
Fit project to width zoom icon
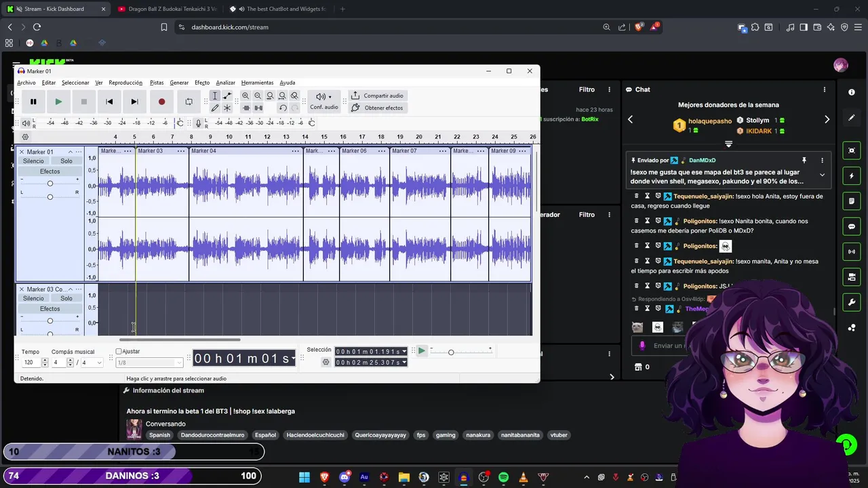[282, 96]
